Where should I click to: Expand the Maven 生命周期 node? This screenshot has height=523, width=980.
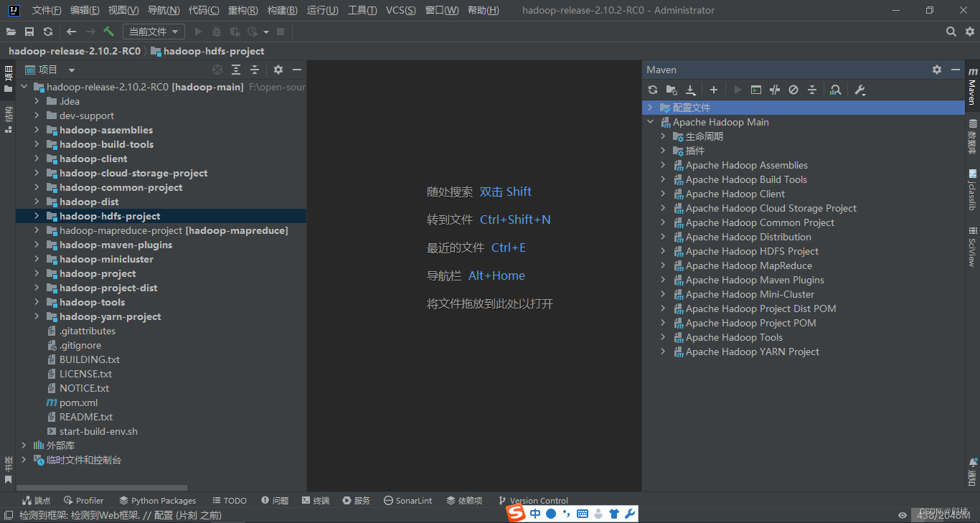click(x=663, y=136)
